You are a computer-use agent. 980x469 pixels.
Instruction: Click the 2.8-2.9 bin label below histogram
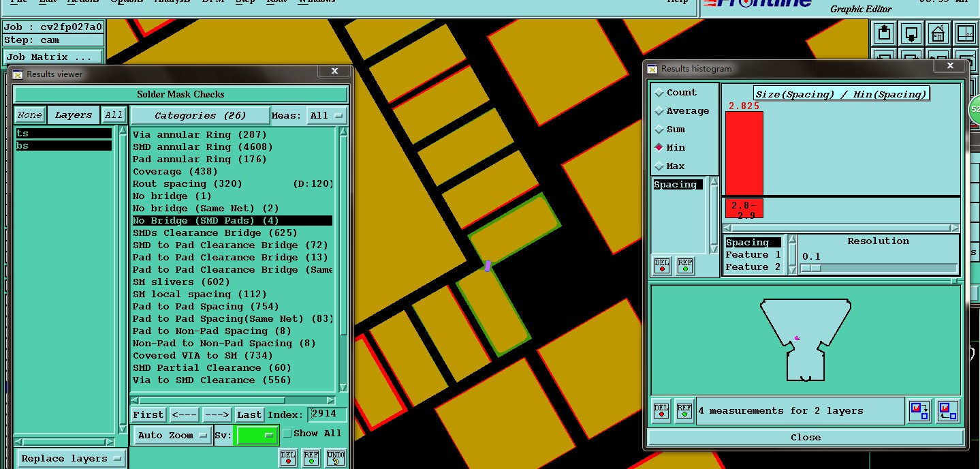(x=744, y=209)
